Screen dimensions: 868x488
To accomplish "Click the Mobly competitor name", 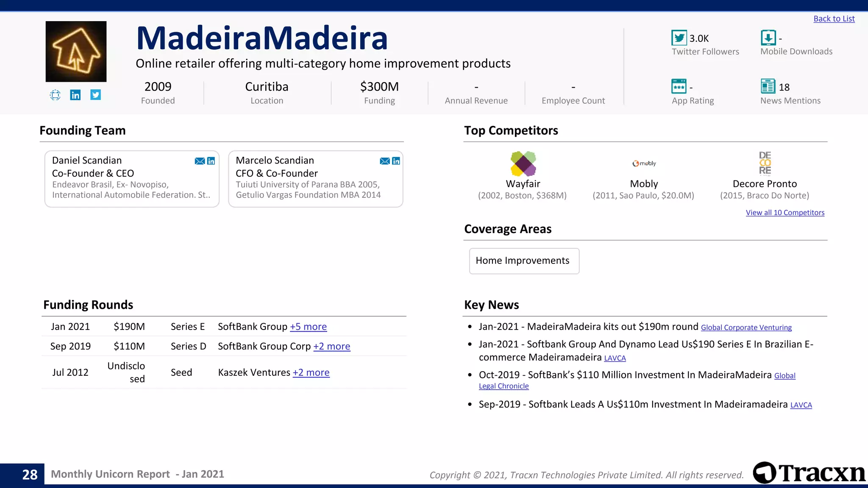I will (x=644, y=184).
